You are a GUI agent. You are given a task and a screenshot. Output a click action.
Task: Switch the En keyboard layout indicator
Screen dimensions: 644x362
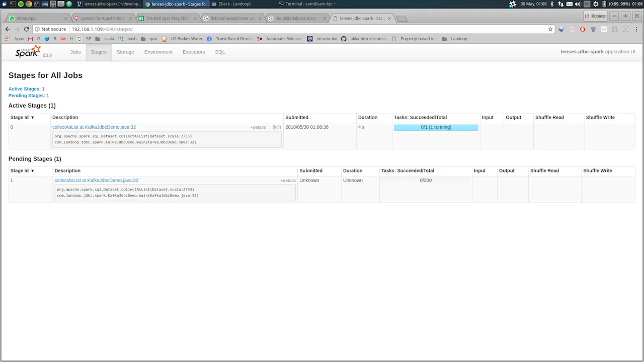click(x=587, y=4)
